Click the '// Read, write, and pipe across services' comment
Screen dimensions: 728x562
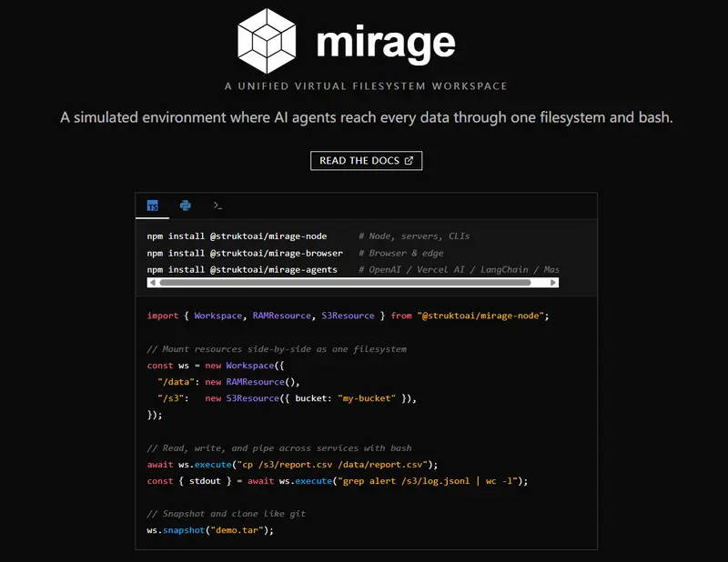click(279, 448)
